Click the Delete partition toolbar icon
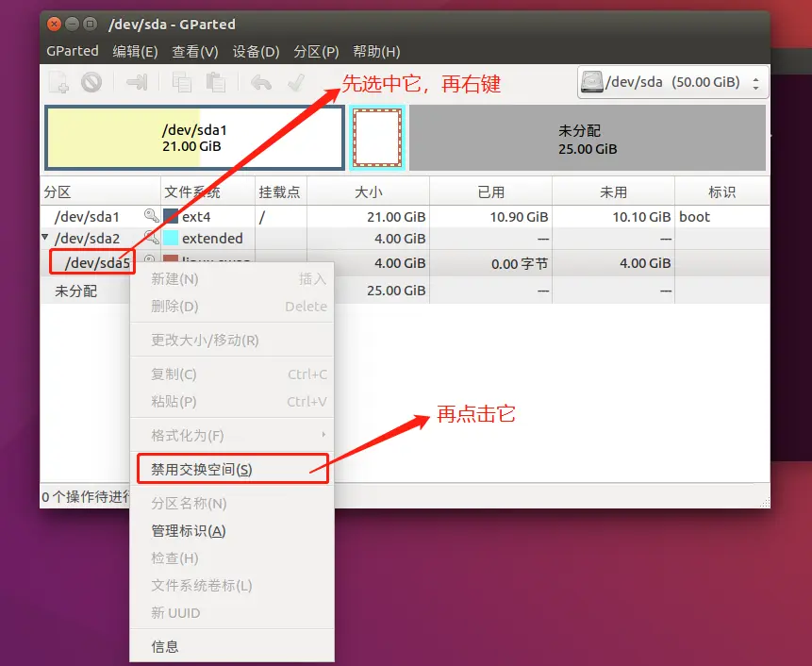812x666 pixels. 91,82
